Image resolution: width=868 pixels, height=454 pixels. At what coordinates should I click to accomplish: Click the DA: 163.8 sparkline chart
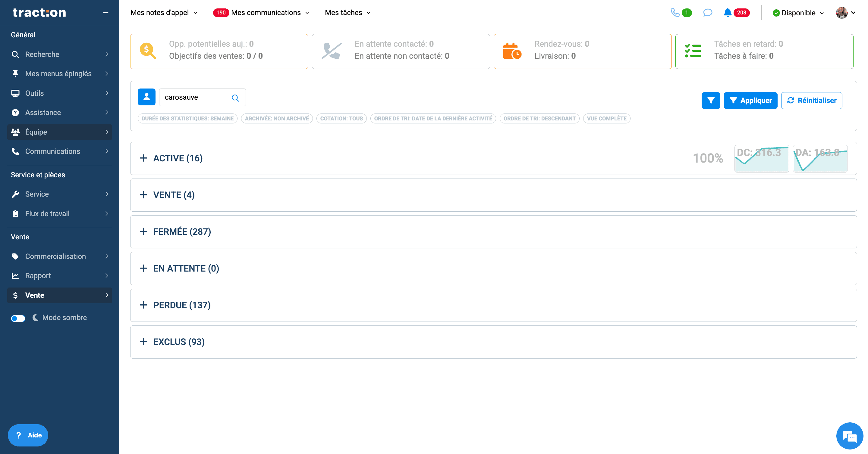820,159
